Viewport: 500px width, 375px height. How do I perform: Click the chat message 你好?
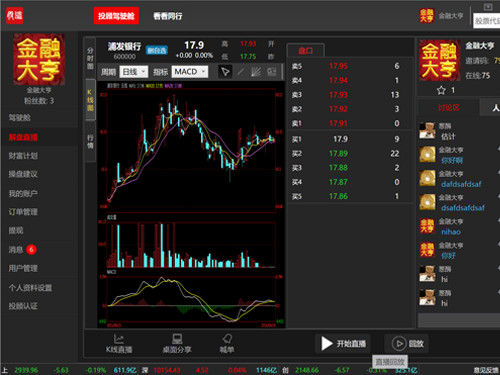448,256
